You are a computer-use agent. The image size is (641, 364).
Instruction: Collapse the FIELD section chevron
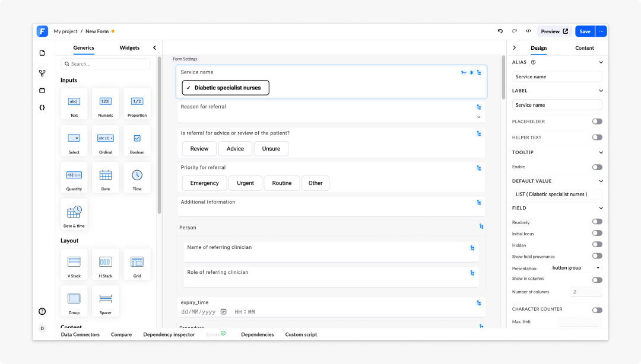pyautogui.click(x=601, y=208)
